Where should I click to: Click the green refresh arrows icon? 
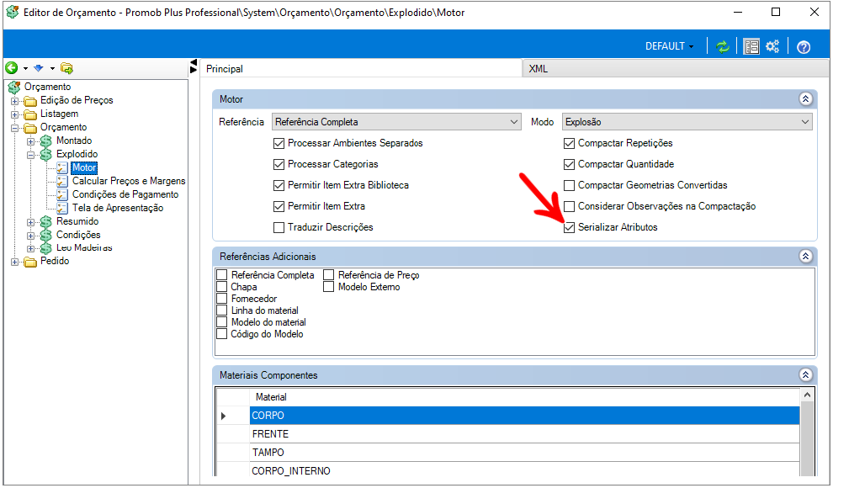pyautogui.click(x=723, y=46)
